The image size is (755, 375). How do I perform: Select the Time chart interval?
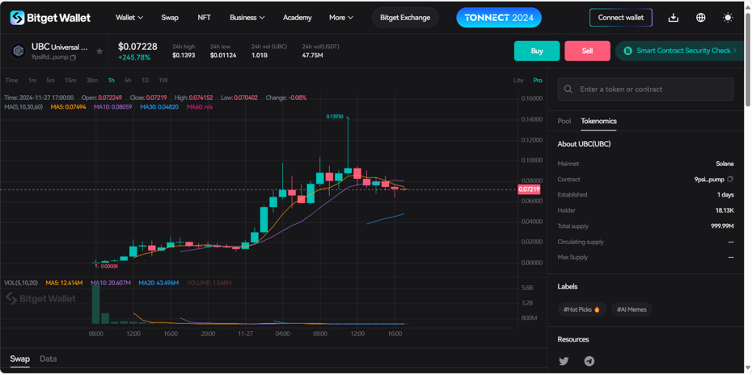pos(12,80)
